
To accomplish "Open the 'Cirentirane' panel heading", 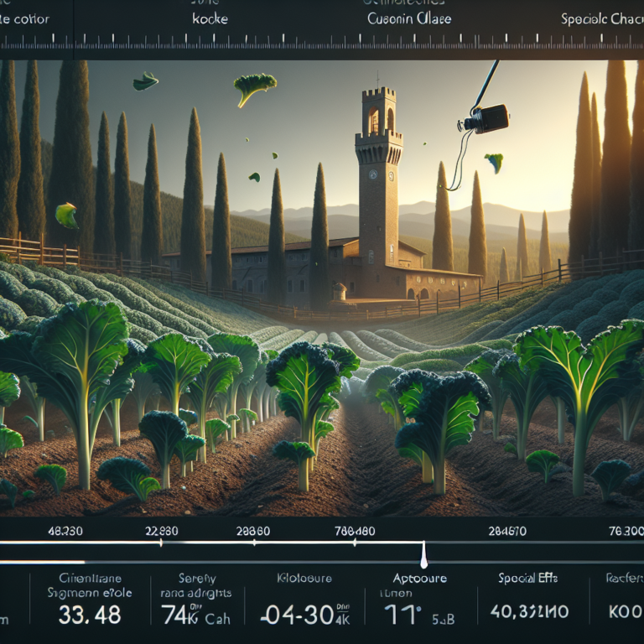I will [90, 579].
